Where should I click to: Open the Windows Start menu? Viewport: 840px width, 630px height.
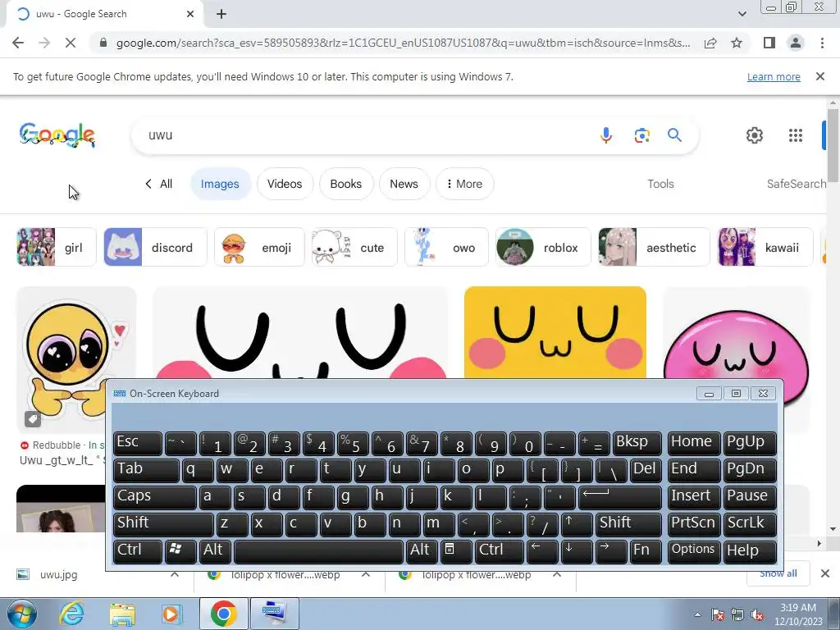[x=22, y=614]
